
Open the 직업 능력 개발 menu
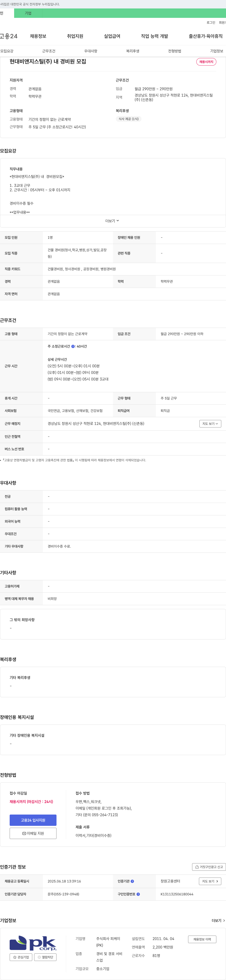tap(154, 36)
